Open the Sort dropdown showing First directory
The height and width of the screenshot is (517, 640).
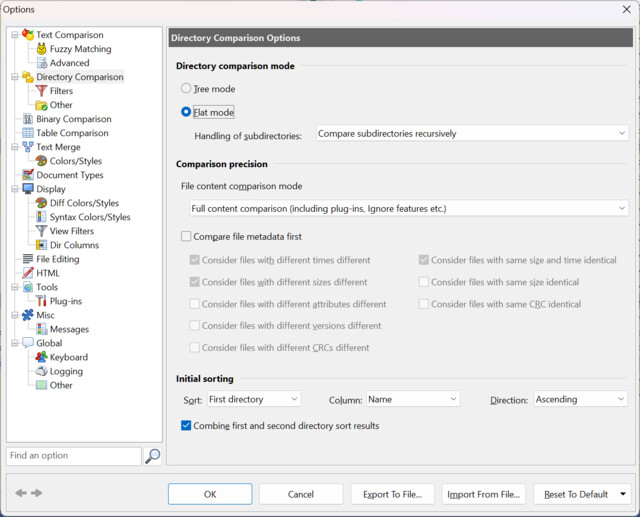pyautogui.click(x=254, y=399)
